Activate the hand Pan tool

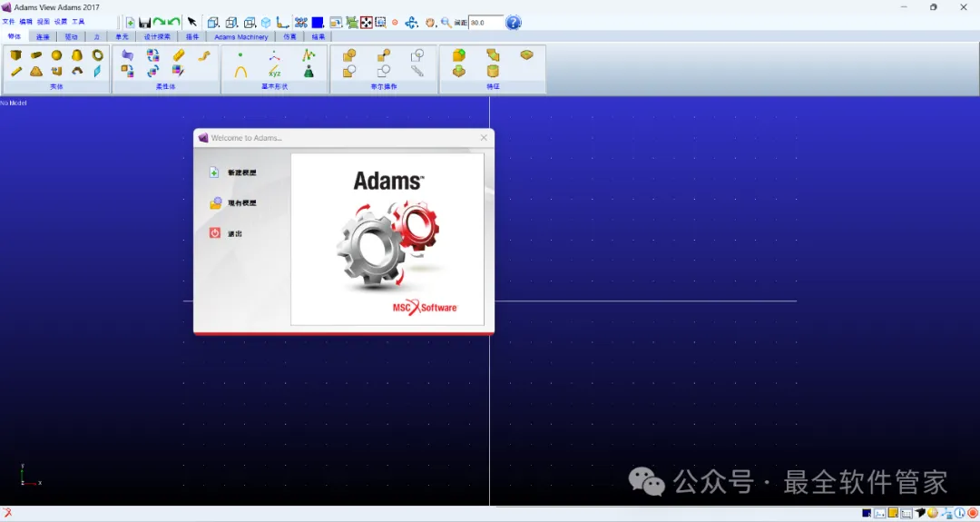click(x=430, y=23)
